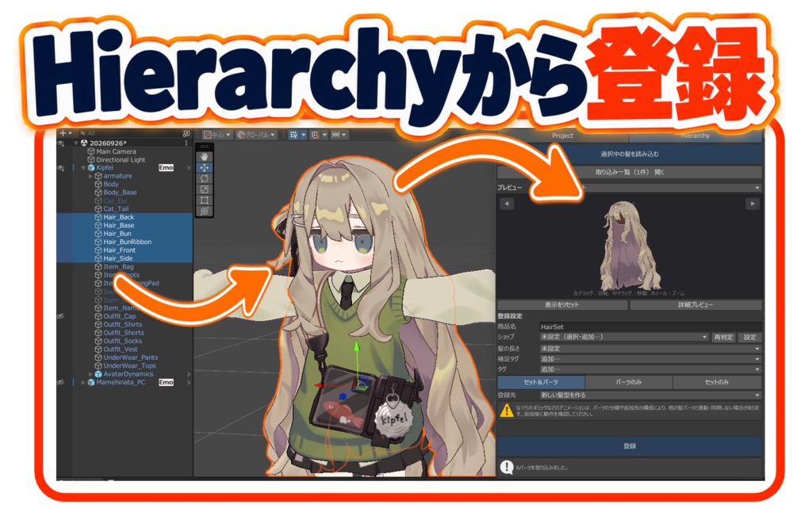Viewport: 812px width, 516px height.
Task: Open the 中心 pivot dropdown
Action: tap(217, 135)
